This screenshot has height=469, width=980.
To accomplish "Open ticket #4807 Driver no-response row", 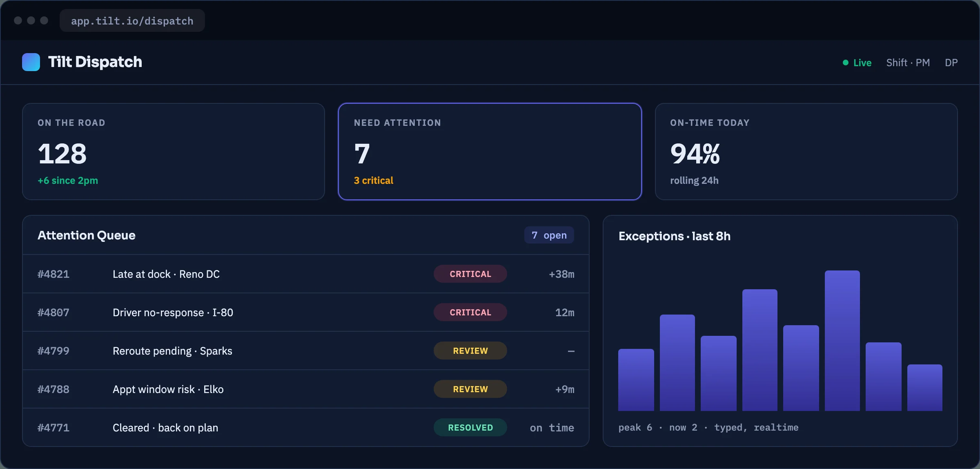I will pos(306,313).
